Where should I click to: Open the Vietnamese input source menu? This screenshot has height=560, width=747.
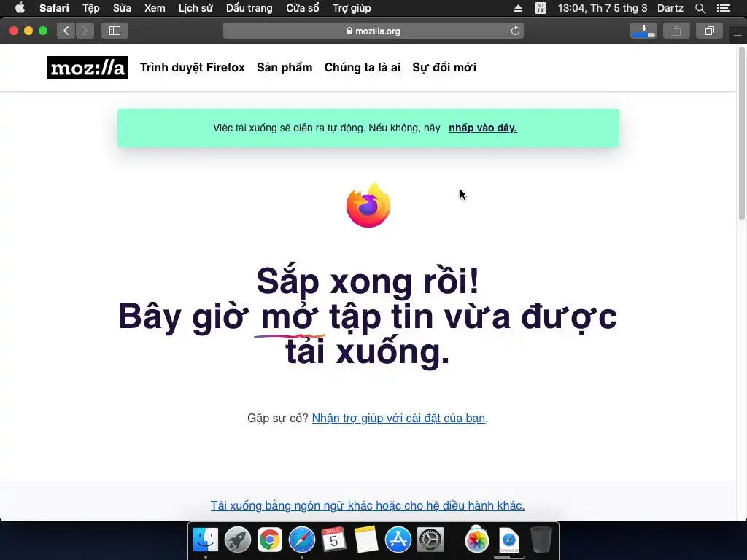[x=541, y=8]
